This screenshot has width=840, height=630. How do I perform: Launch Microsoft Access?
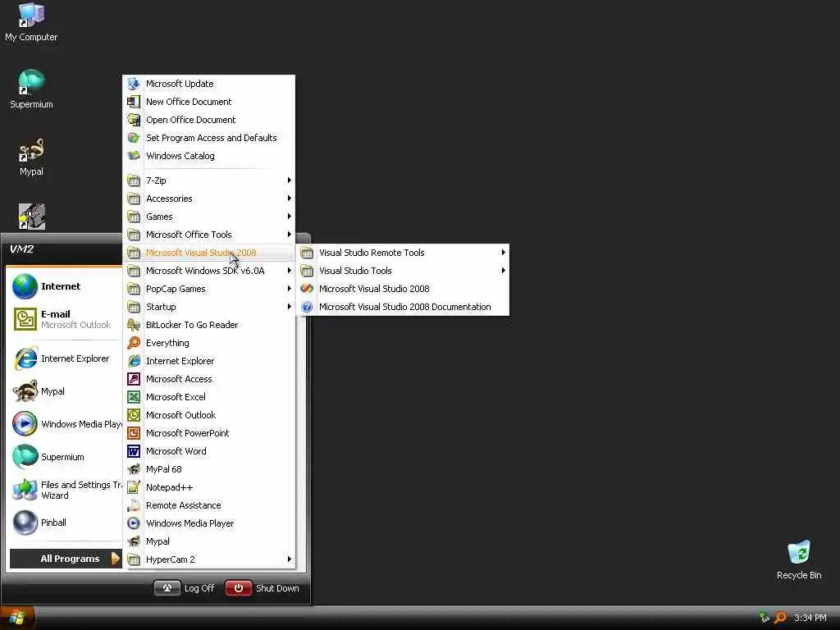209,379
